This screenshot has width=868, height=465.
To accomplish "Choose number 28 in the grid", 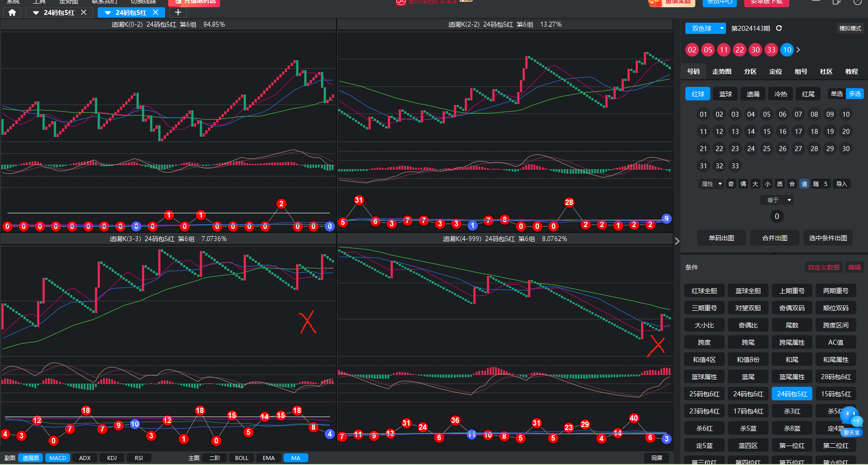I will (x=814, y=149).
